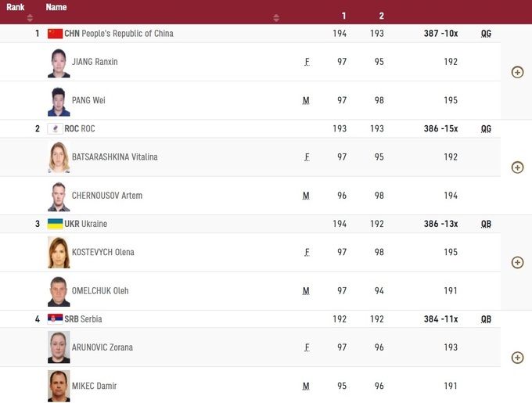Click the Ukraine flag icon
Screen dimensions: 532x403
[x=55, y=224]
